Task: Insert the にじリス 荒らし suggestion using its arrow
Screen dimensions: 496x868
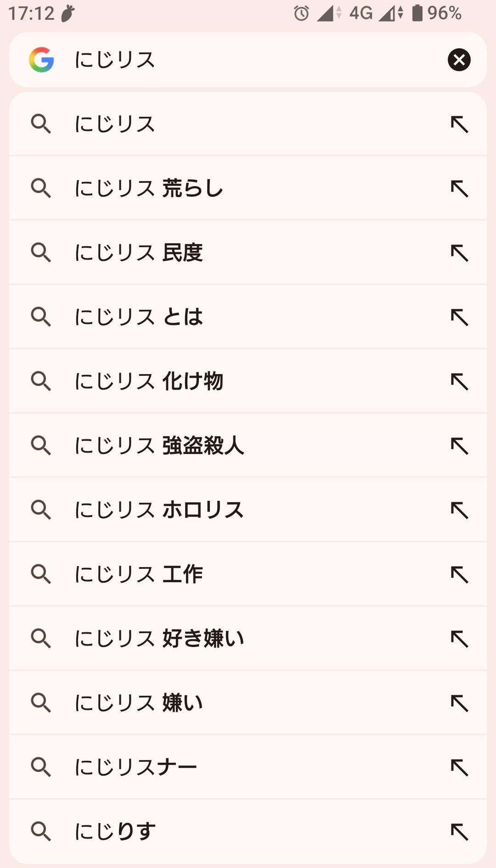Action: pyautogui.click(x=459, y=188)
